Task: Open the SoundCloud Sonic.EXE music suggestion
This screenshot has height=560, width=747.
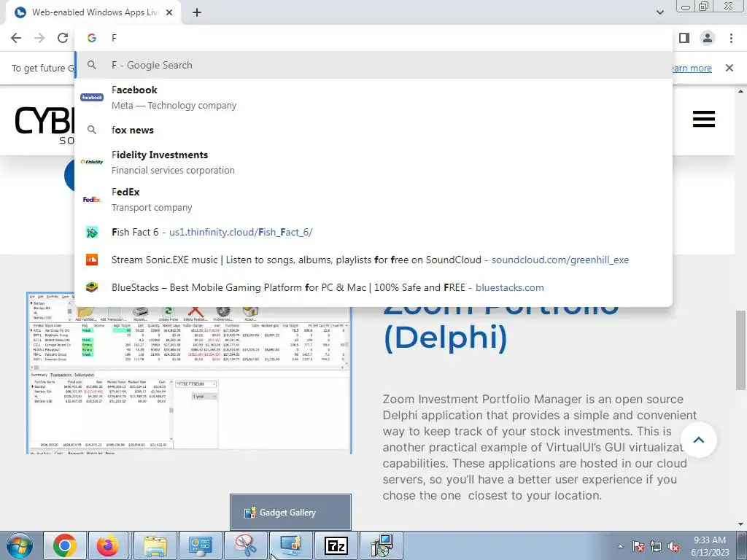Action: 373,260
